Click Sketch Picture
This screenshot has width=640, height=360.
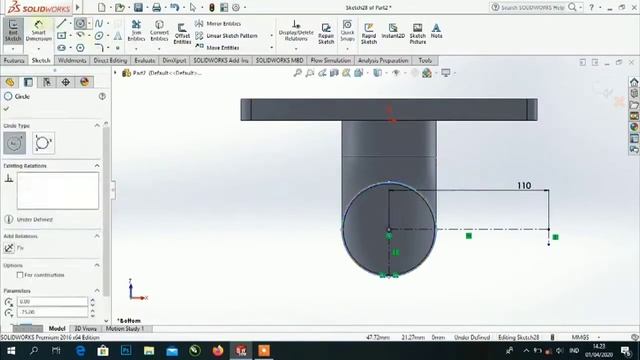pos(418,33)
